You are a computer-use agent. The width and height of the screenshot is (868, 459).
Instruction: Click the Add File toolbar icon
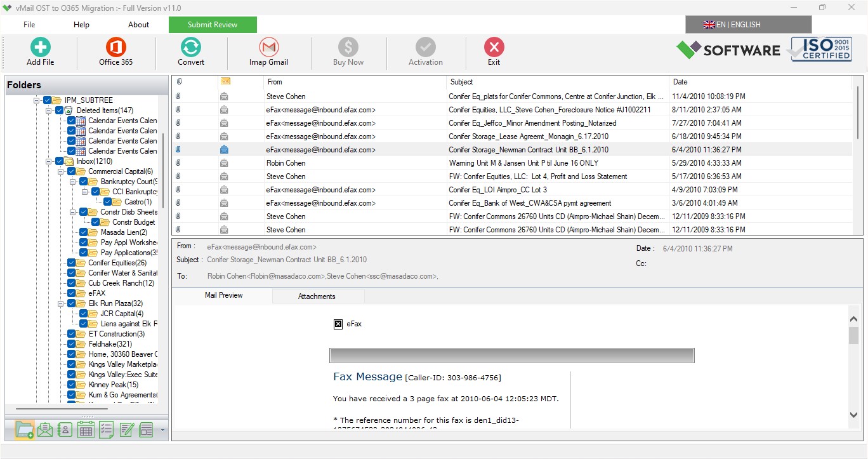(x=40, y=47)
